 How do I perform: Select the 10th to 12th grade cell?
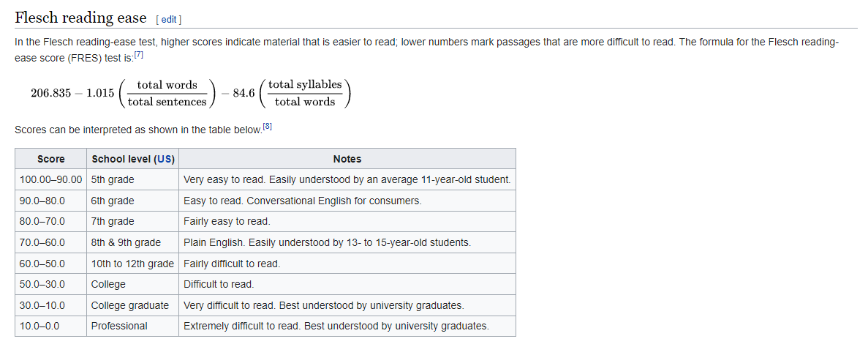(133, 264)
